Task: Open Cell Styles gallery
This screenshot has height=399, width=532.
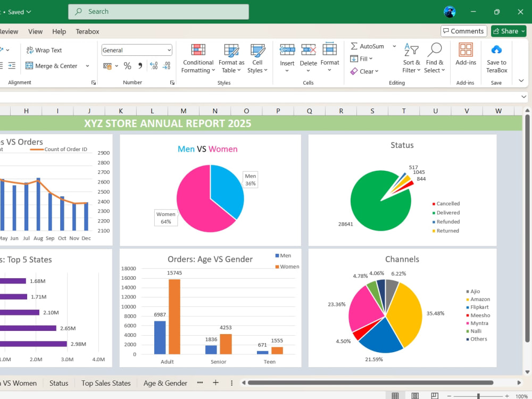Action: (257, 59)
